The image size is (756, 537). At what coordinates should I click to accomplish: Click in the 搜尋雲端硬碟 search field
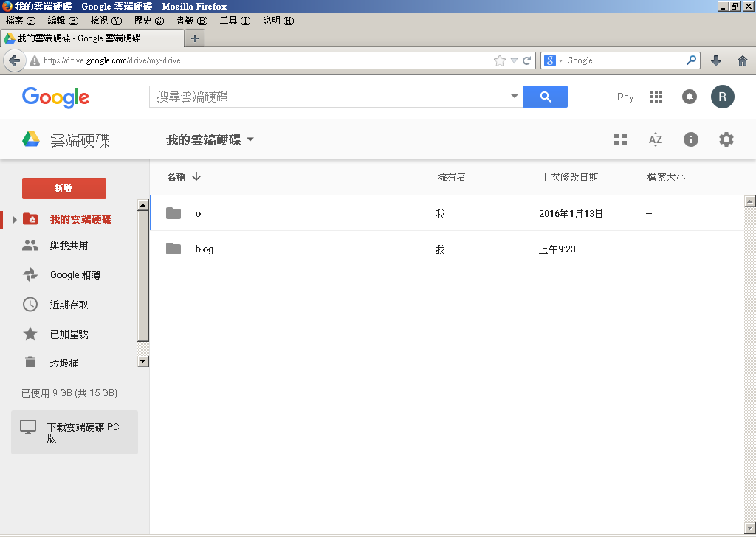(328, 97)
